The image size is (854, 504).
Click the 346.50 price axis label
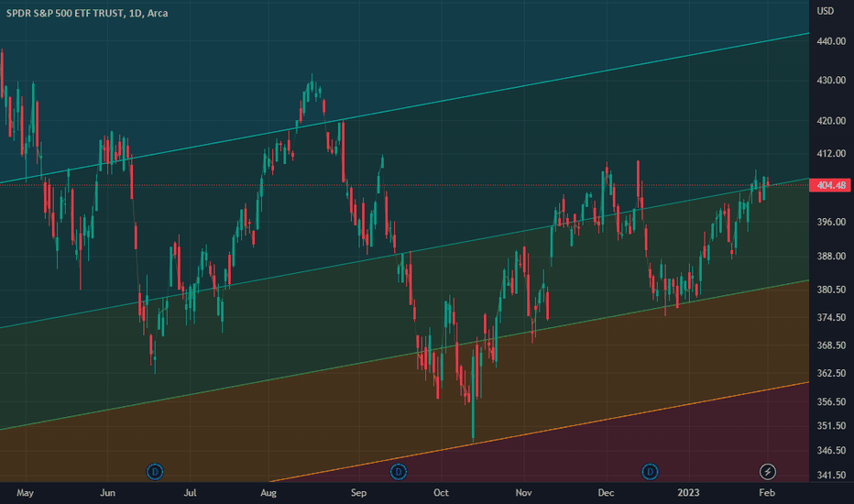point(831,451)
